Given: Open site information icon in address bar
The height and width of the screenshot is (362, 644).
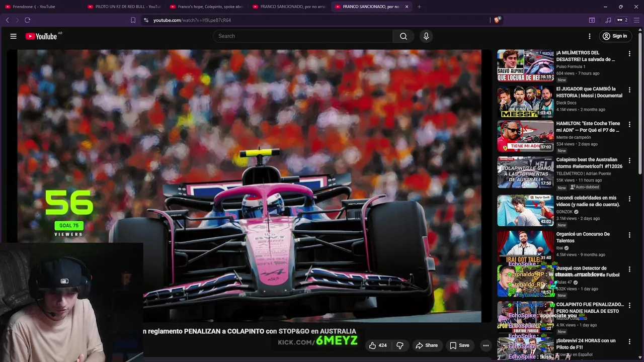Looking at the screenshot, I should point(146,20).
